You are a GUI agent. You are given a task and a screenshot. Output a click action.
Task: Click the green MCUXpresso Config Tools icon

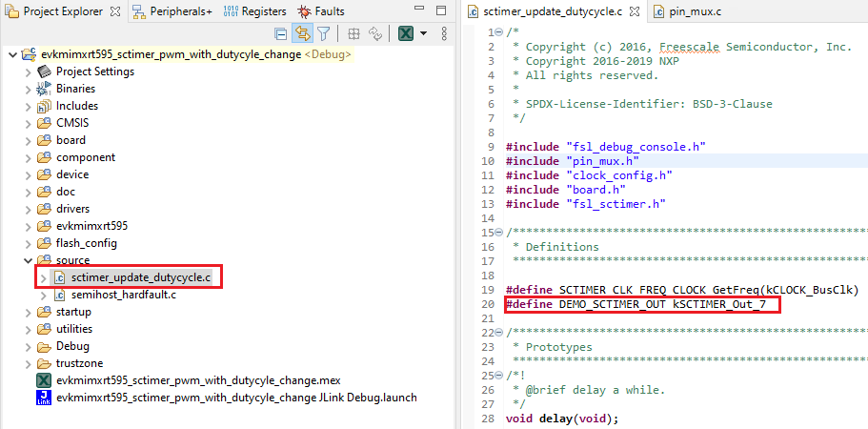pos(406,34)
